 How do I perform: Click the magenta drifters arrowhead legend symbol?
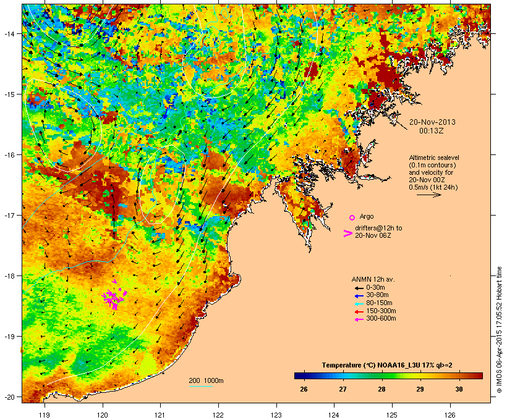pos(347,233)
